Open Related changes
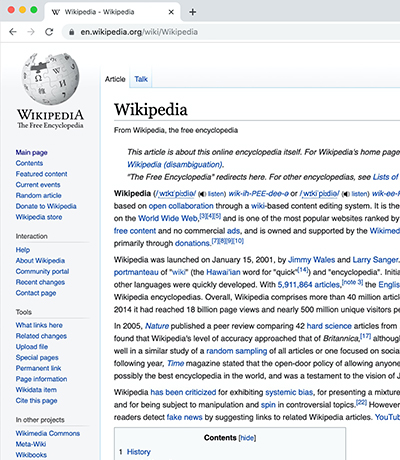Viewport: 400px width, 460px height. tap(41, 336)
